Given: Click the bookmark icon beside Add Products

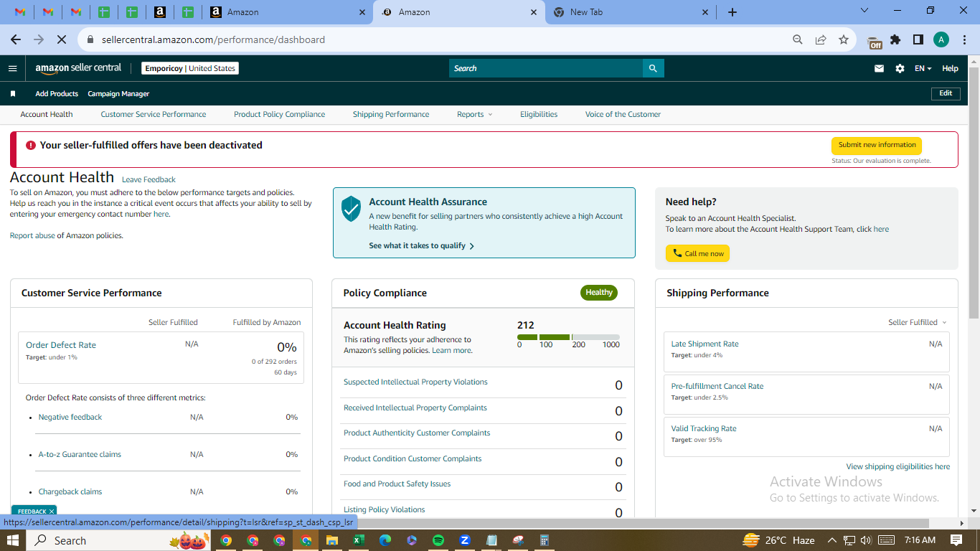Looking at the screenshot, I should [x=13, y=94].
